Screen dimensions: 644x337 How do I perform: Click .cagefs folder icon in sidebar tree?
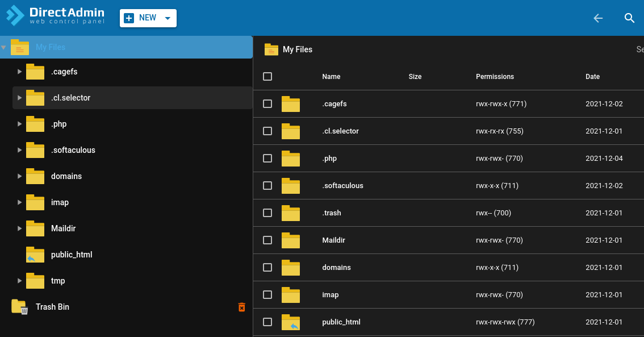tap(35, 72)
